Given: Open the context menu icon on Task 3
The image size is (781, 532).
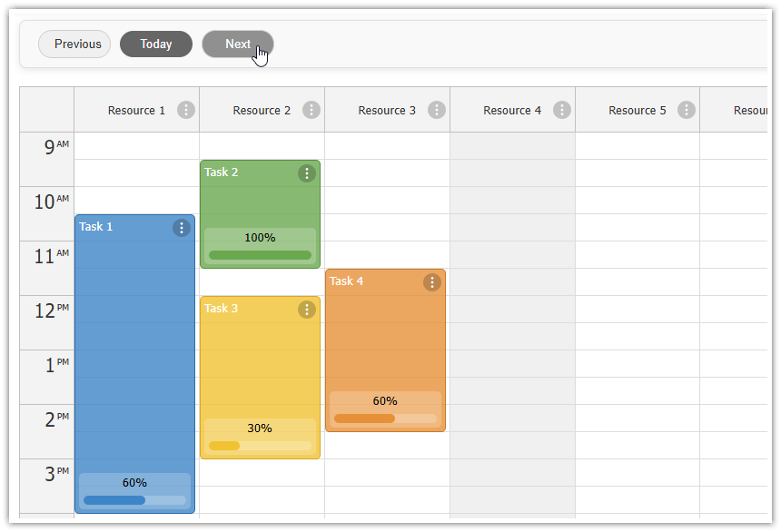Looking at the screenshot, I should point(307,310).
